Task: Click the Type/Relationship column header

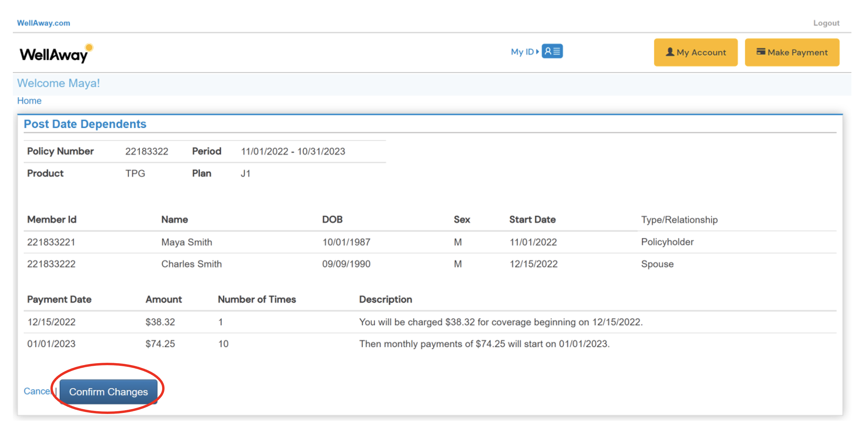Action: coord(679,220)
